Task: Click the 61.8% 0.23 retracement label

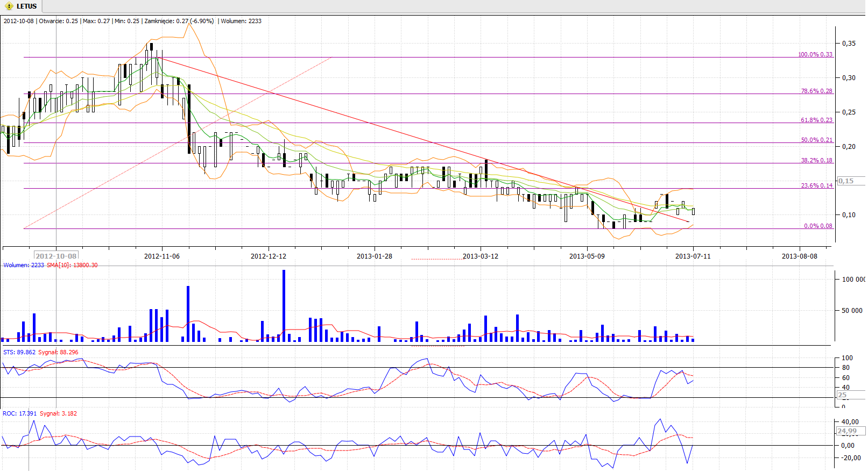Action: point(816,120)
